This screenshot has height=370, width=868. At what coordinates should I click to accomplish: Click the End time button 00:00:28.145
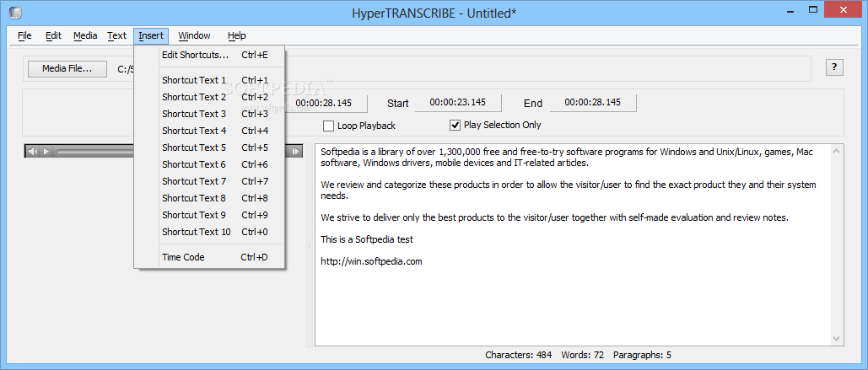pyautogui.click(x=593, y=102)
